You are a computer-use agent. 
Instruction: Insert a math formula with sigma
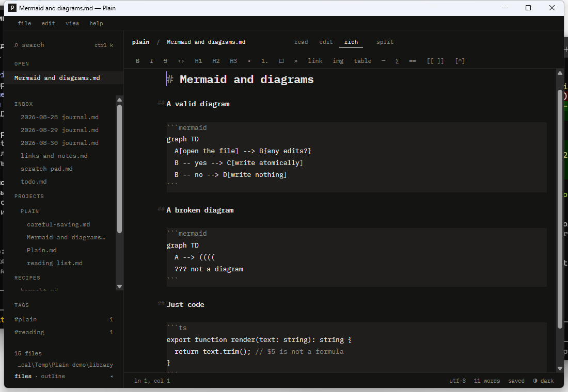397,61
